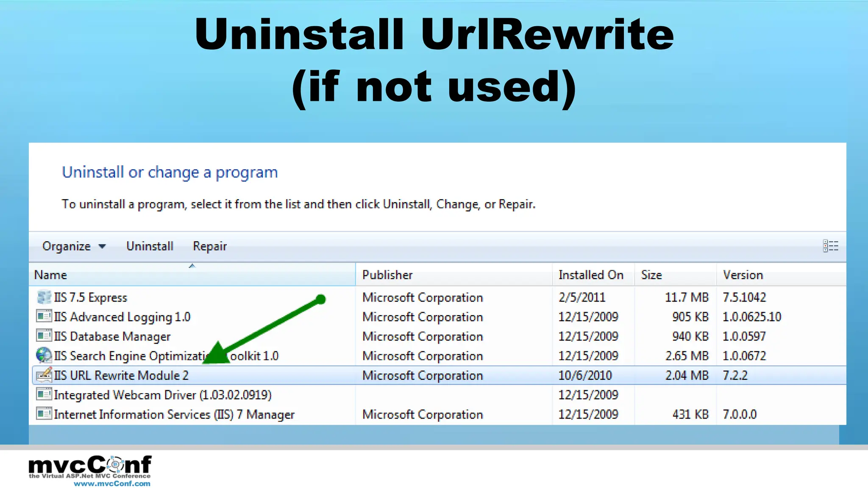868x488 pixels.
Task: Click the 11.7 MB size value
Action: click(x=687, y=297)
